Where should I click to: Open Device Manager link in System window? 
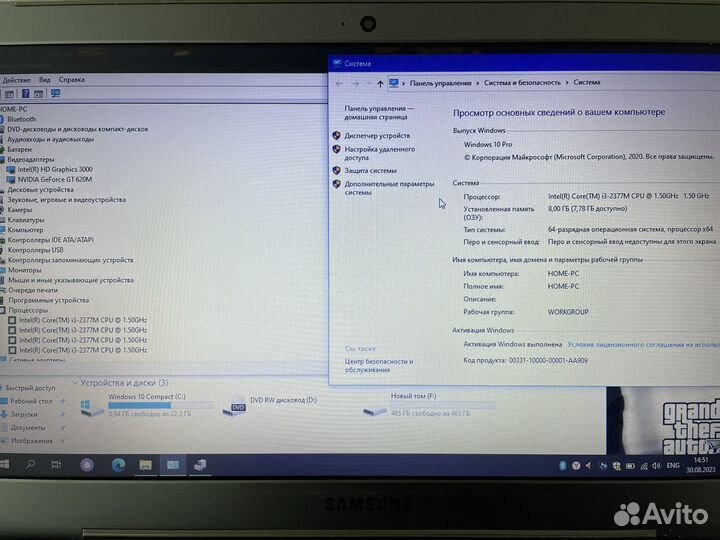[x=377, y=136]
